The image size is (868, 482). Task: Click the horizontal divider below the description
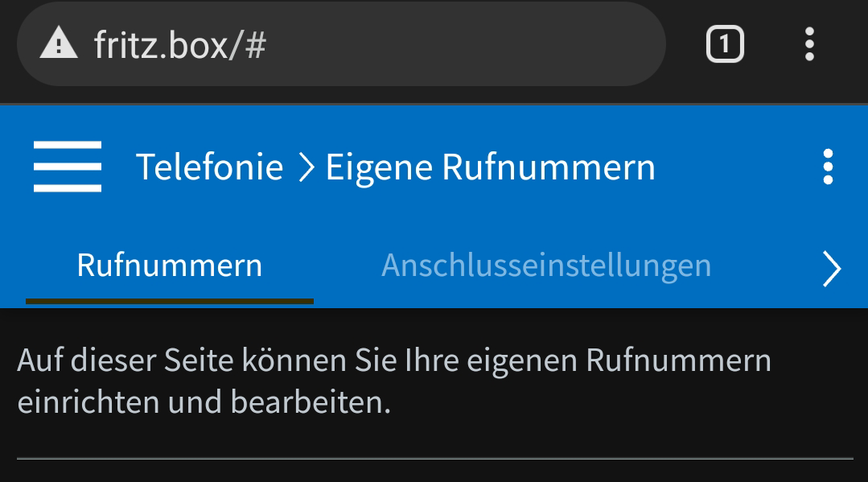434,459
